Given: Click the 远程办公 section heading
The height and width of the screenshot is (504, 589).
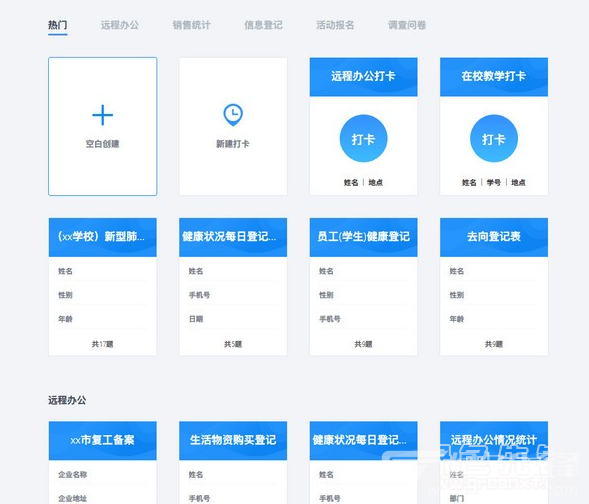Looking at the screenshot, I should pos(67,400).
